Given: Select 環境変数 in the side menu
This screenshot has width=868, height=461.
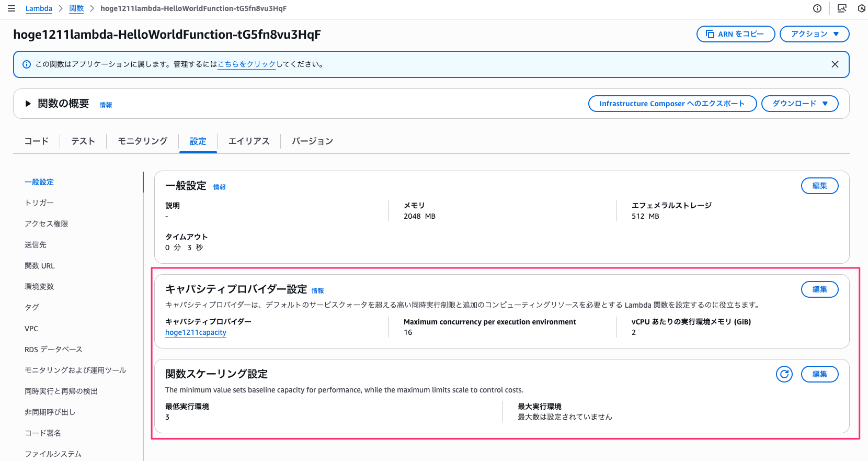Looking at the screenshot, I should (39, 287).
